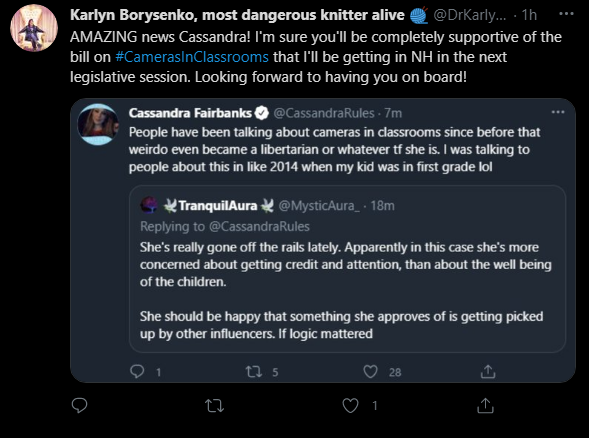This screenshot has width=589, height=438.
Task: Open TranquilAura's small avatar
Action: coord(149,205)
